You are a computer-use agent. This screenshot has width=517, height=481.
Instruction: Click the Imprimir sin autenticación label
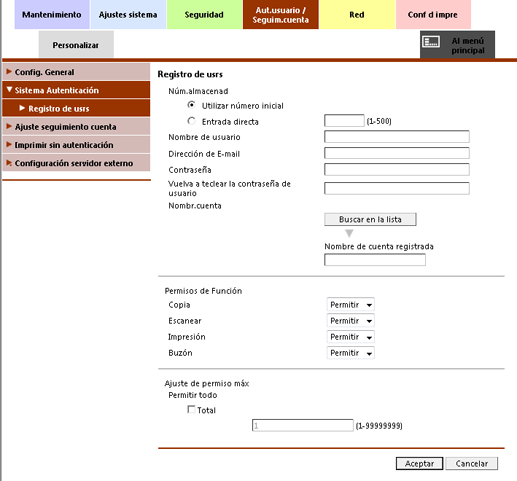(64, 145)
